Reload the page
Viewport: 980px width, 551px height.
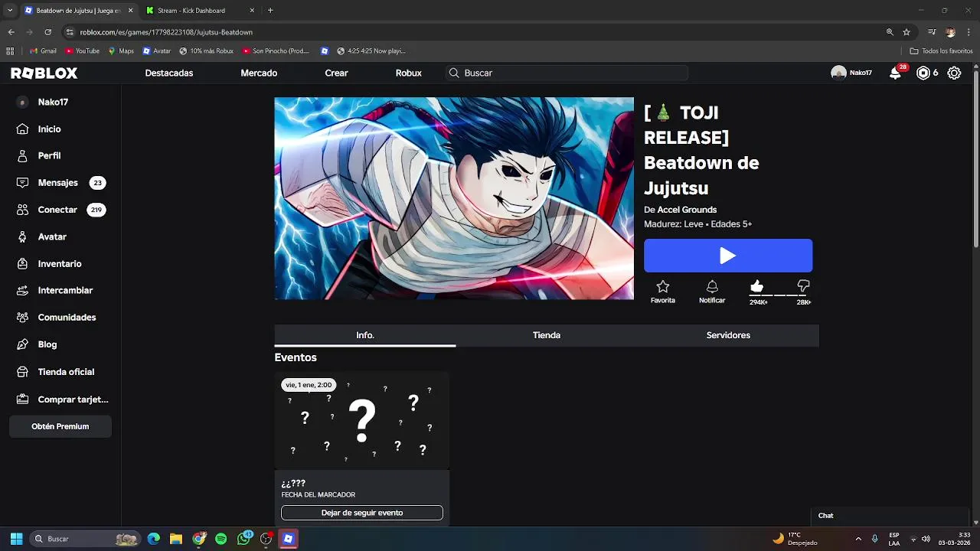(47, 32)
